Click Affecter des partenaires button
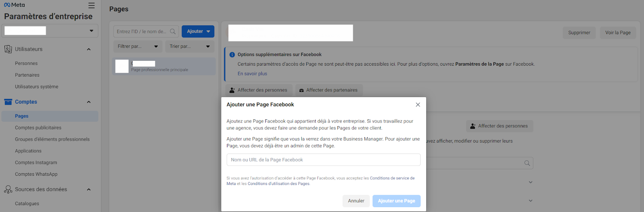 point(329,90)
